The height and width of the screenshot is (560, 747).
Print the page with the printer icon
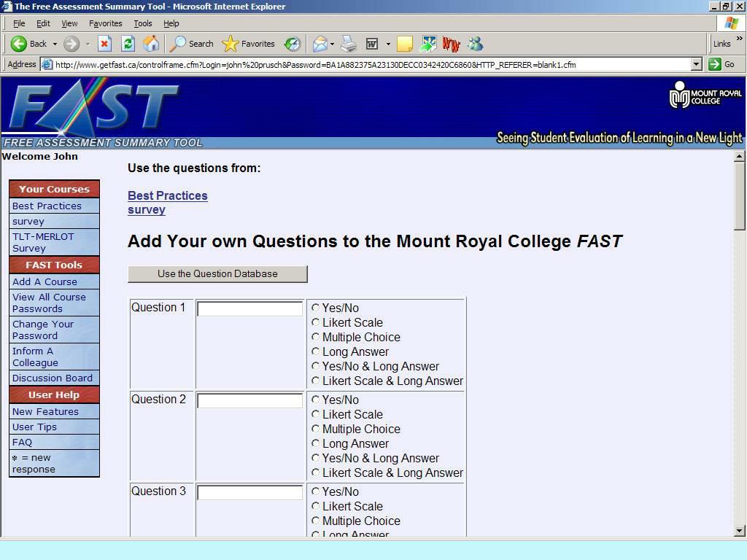tap(349, 44)
